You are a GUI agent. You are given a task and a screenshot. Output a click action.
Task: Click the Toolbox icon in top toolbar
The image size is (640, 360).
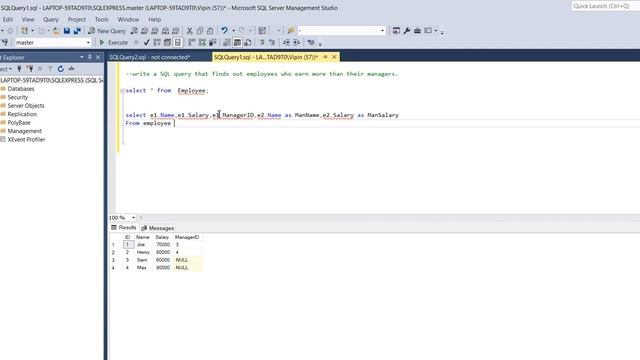(x=417, y=31)
